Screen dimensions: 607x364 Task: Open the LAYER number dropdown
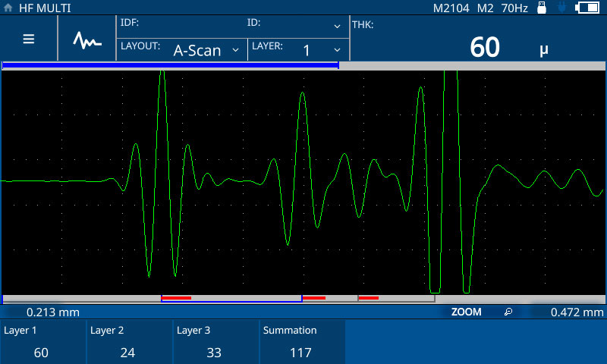point(297,49)
